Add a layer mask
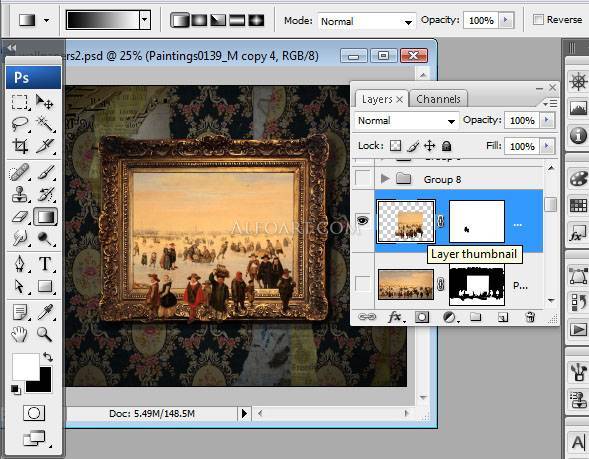 (422, 317)
